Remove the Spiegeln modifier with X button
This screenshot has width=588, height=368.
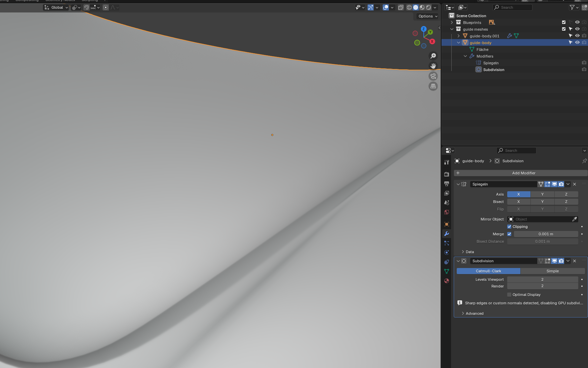[x=575, y=184]
